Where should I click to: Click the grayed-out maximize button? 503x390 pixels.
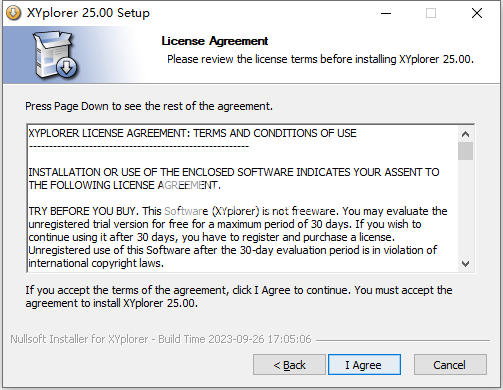(x=431, y=13)
